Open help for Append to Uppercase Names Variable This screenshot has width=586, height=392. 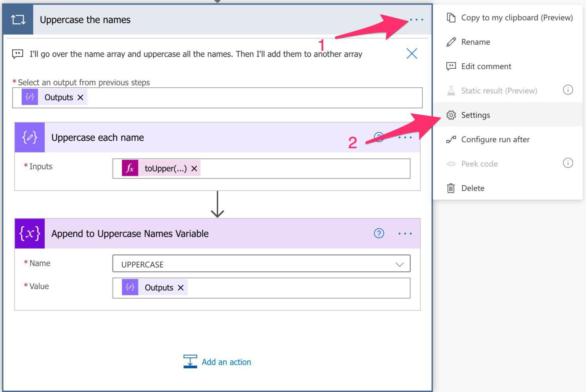pyautogui.click(x=378, y=233)
